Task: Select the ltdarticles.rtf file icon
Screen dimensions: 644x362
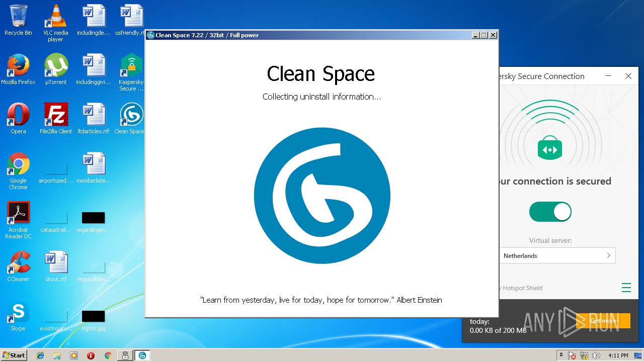Action: (94, 119)
